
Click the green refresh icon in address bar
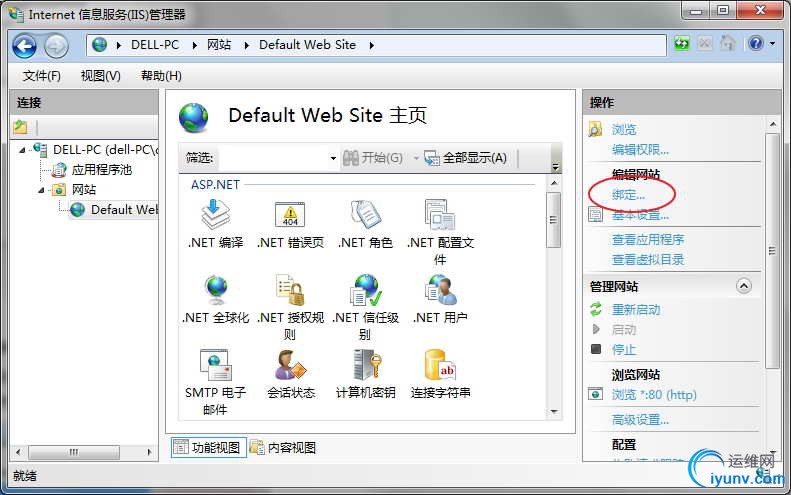pyautogui.click(x=682, y=44)
